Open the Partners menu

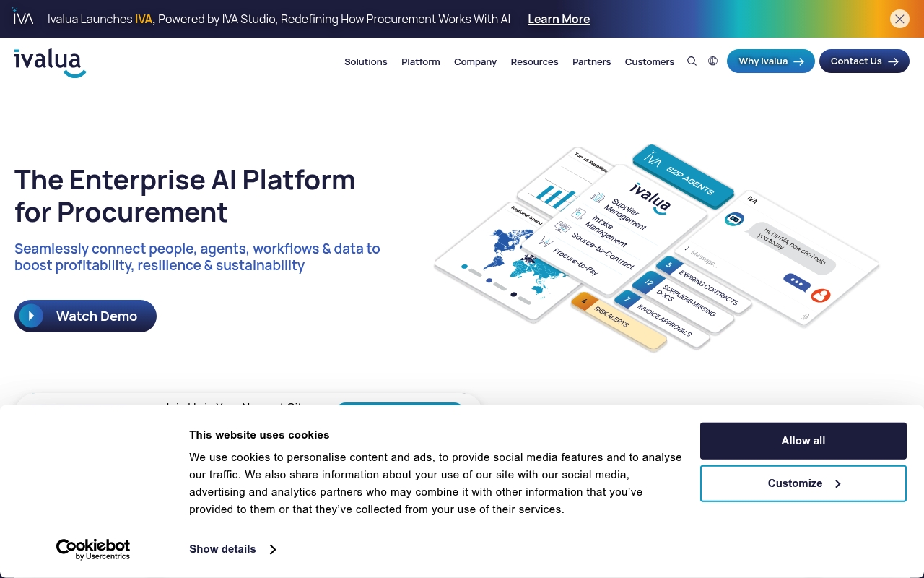(591, 61)
